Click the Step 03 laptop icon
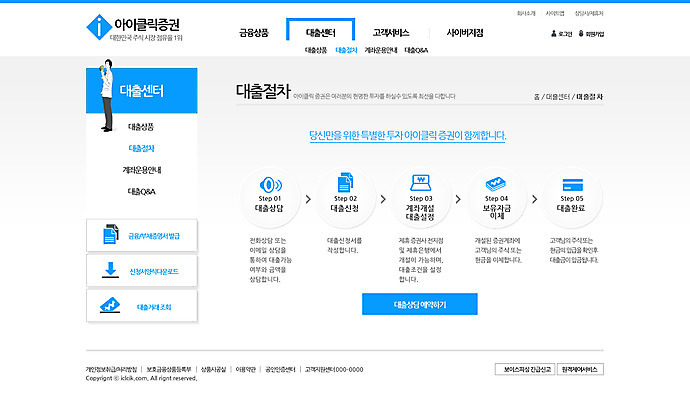The image size is (690, 400). tap(421, 182)
